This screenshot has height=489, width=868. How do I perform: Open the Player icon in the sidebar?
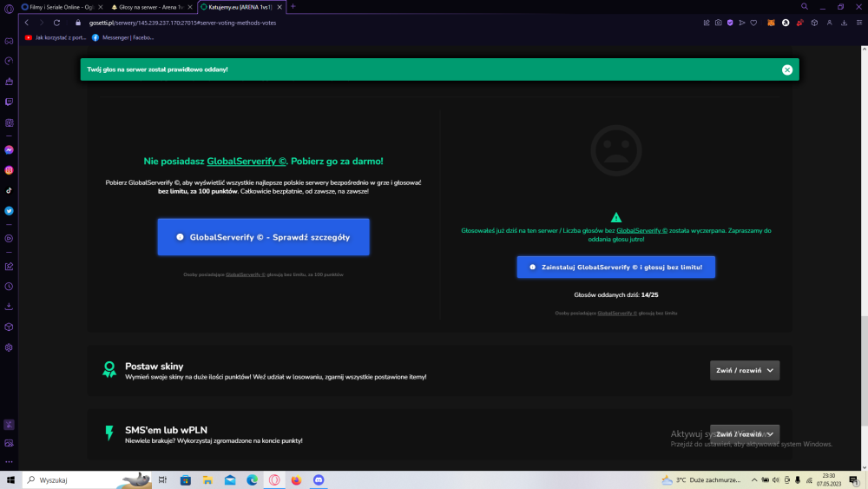coord(9,239)
